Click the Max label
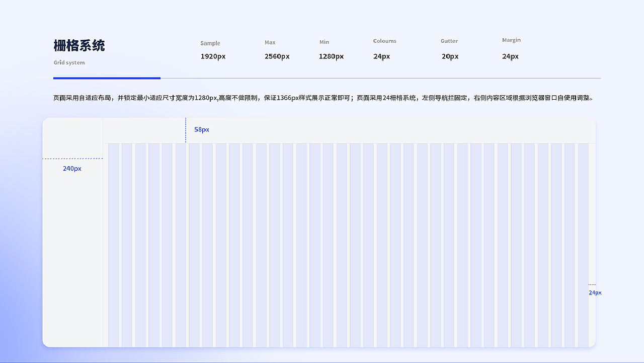 click(270, 42)
